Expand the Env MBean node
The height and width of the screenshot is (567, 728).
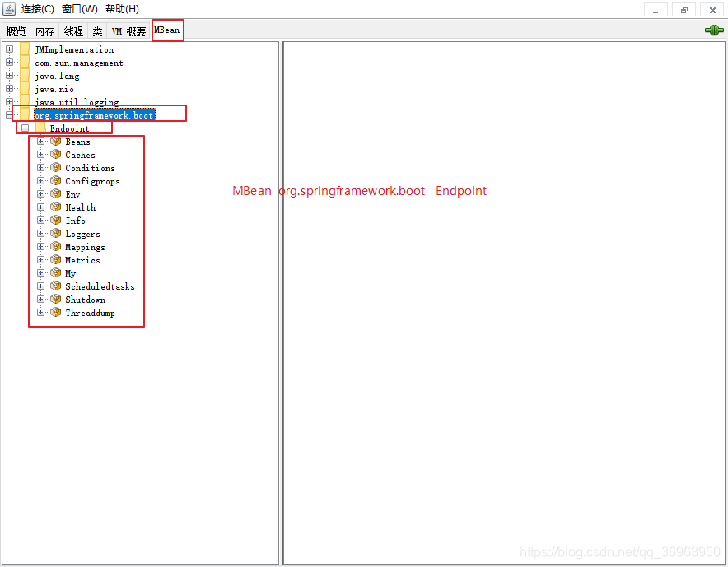(x=41, y=193)
